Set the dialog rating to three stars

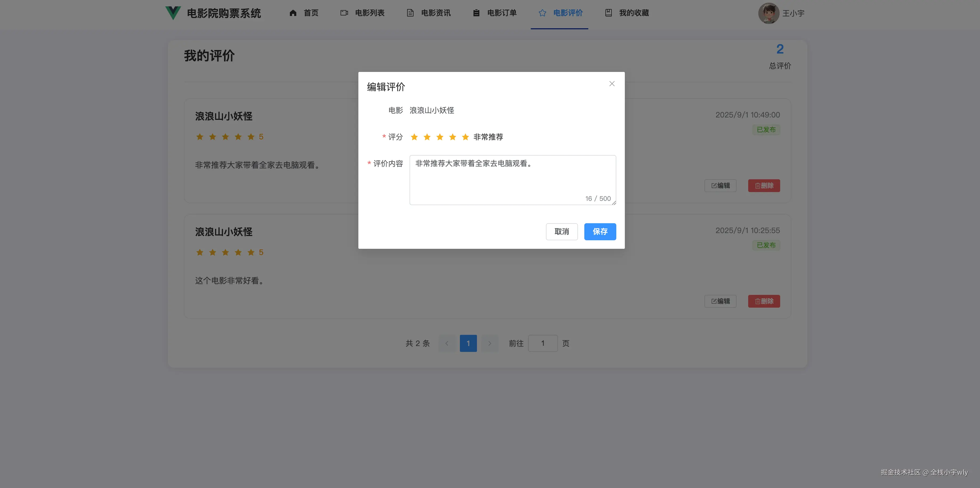coord(440,137)
